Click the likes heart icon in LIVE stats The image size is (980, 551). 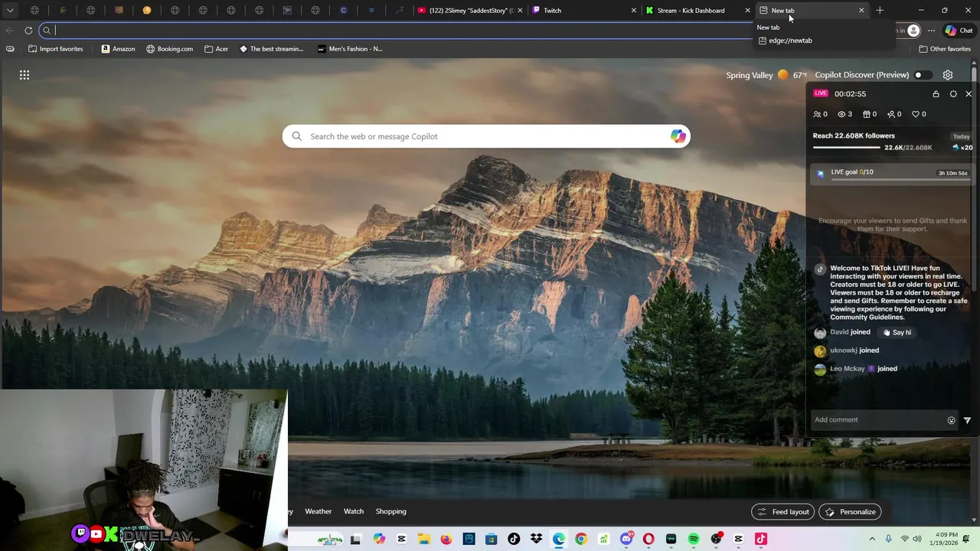click(x=915, y=114)
